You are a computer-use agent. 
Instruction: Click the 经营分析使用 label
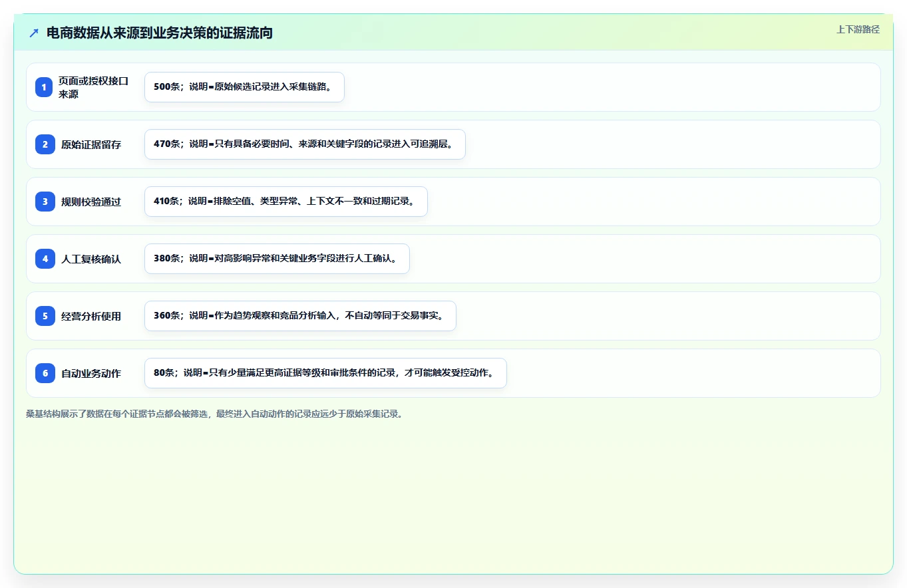[x=91, y=316]
